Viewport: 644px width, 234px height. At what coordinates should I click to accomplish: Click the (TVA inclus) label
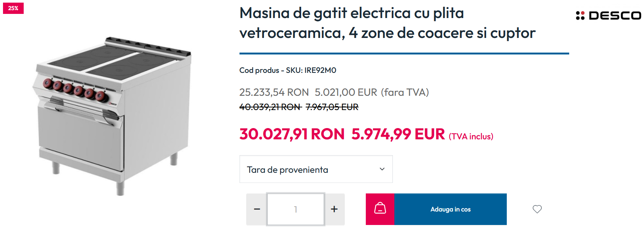(471, 136)
